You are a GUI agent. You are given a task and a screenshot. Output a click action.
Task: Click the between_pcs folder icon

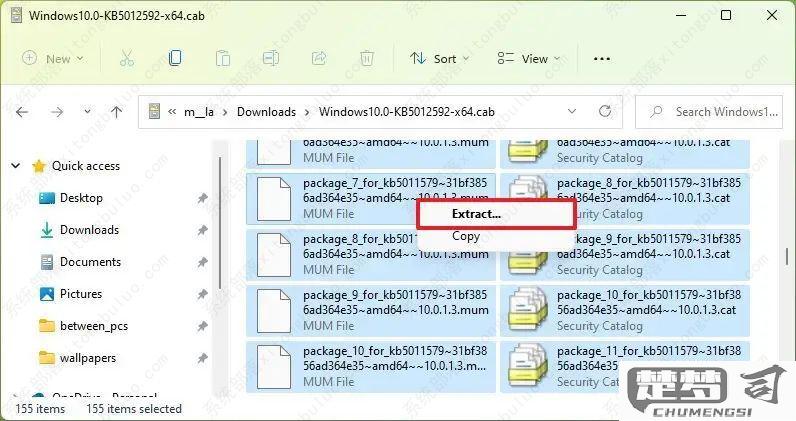[47, 326]
